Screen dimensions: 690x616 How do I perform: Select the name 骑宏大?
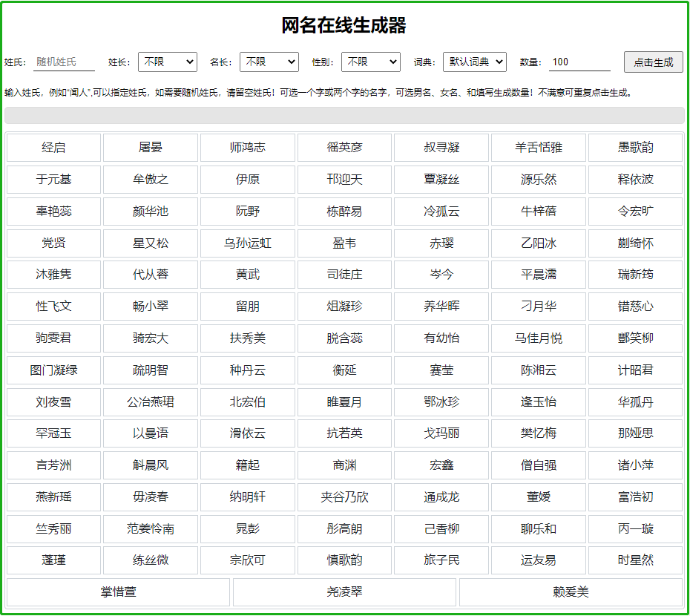click(x=151, y=338)
